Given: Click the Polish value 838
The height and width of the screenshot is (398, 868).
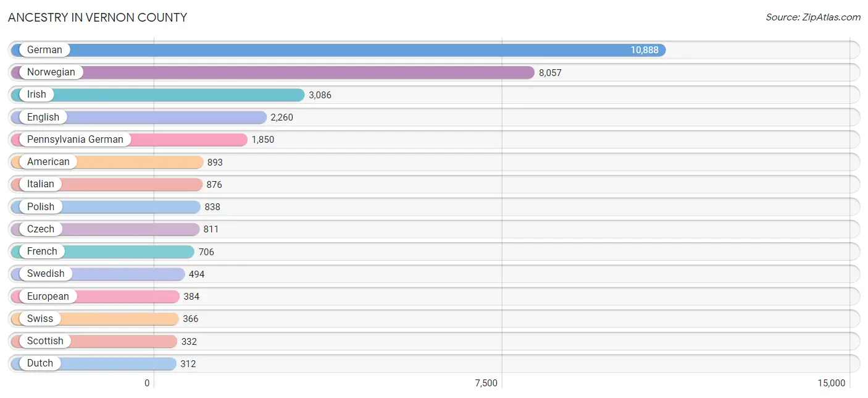Looking at the screenshot, I should point(212,207).
